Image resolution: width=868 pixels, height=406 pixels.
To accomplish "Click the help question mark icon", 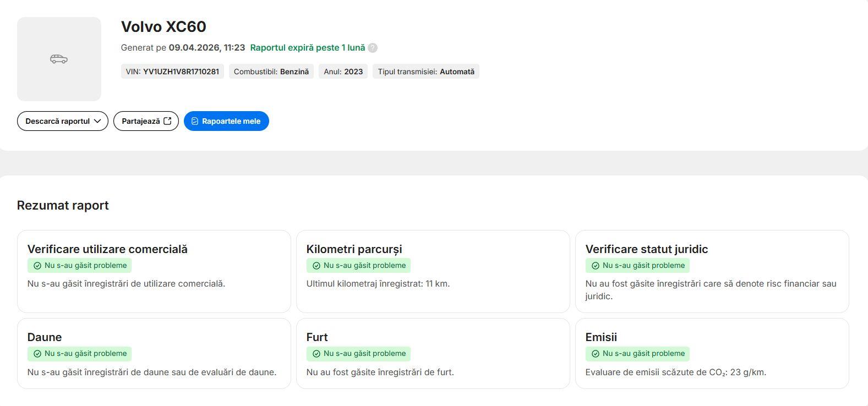I will pos(373,48).
